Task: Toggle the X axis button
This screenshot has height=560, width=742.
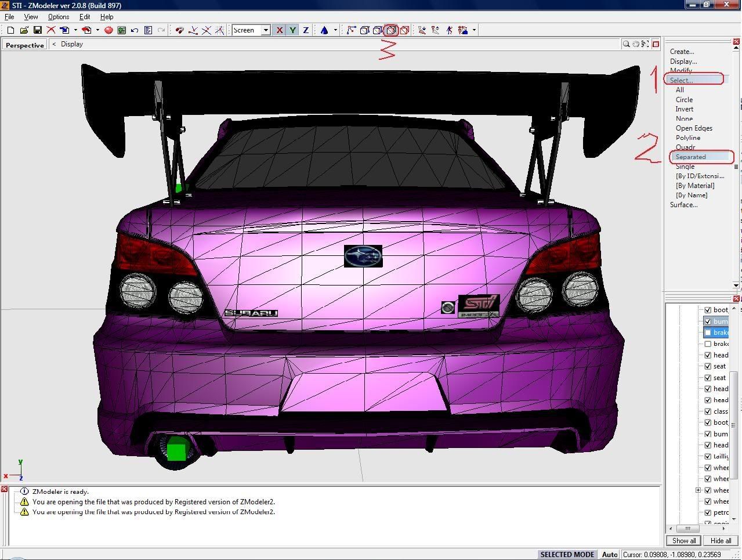Action: pyautogui.click(x=279, y=30)
